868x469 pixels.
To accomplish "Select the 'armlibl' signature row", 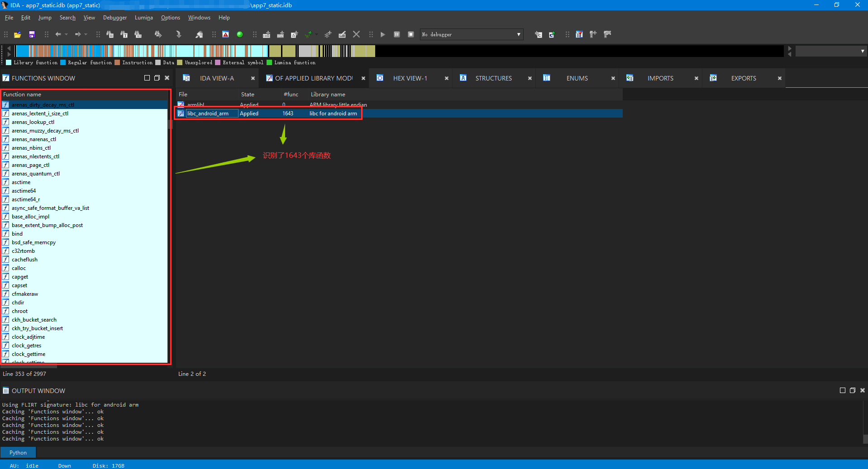I will coord(399,105).
